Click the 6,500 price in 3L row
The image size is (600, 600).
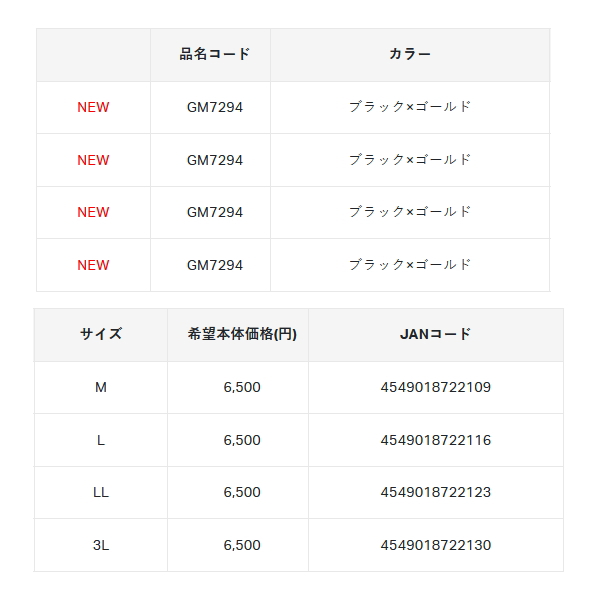point(242,545)
